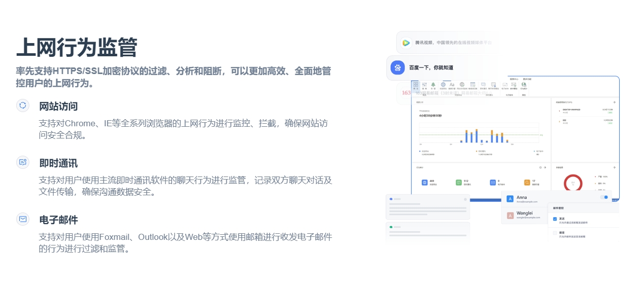This screenshot has height=283, width=644.
Task: Click the 百度一下，你就知道 suggestion text
Action: 431,67
